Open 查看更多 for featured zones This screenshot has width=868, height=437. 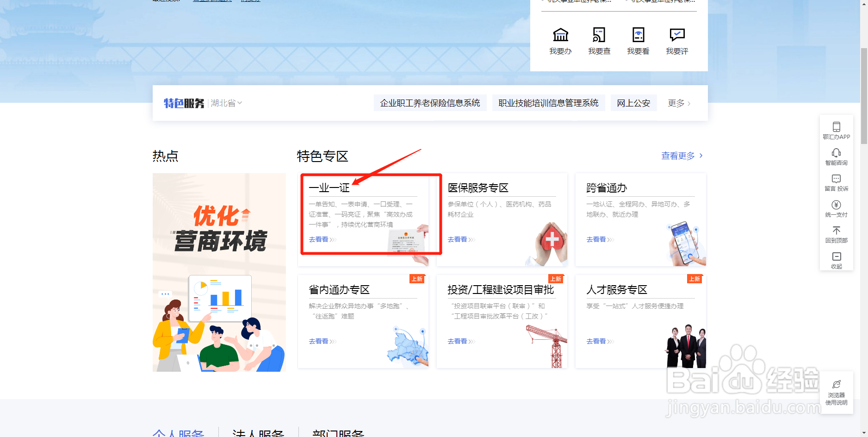[678, 156]
